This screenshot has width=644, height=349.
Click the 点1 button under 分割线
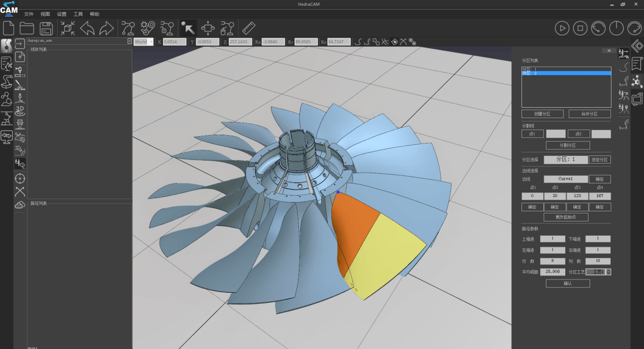point(532,134)
